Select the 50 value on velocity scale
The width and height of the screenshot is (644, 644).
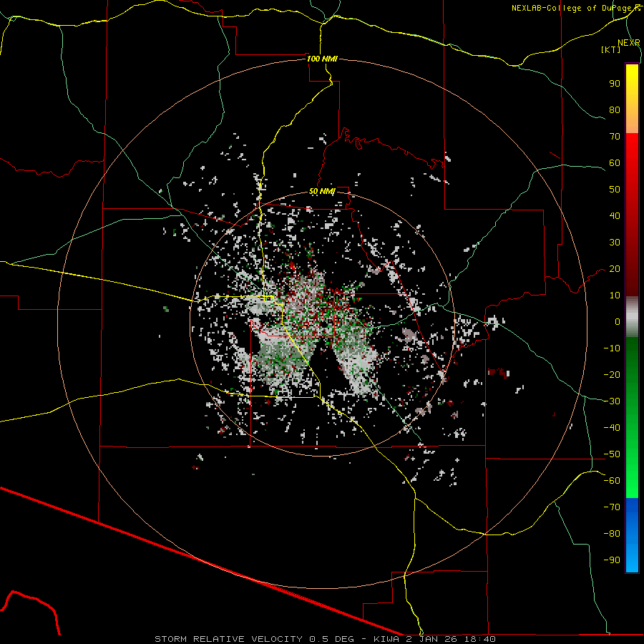pos(615,190)
